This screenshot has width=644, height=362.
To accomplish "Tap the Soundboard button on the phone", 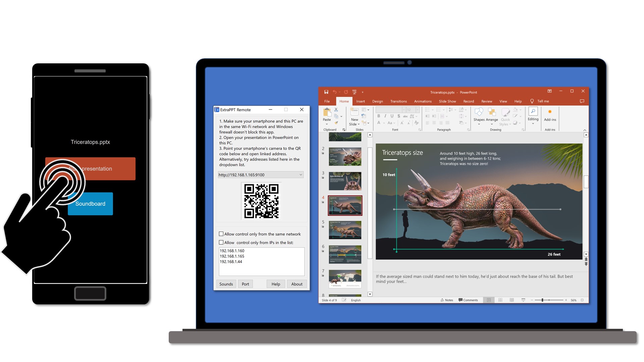I will [x=90, y=204].
